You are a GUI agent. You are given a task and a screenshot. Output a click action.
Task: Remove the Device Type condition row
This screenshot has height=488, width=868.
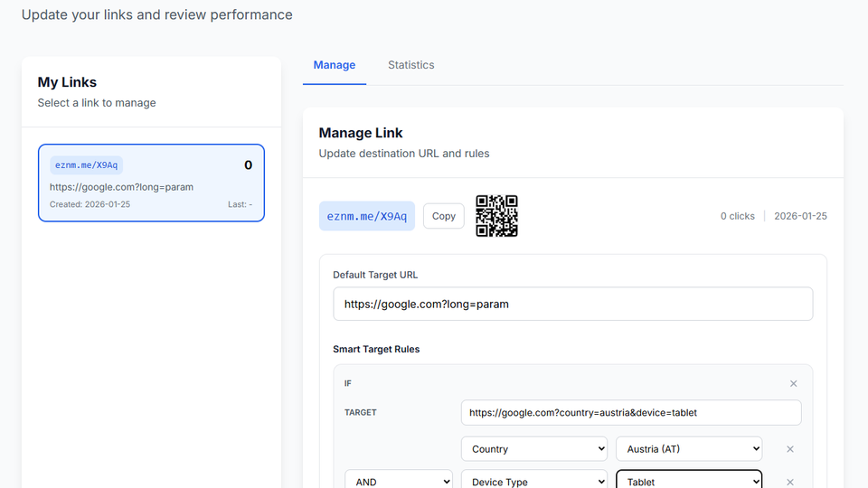tap(789, 482)
